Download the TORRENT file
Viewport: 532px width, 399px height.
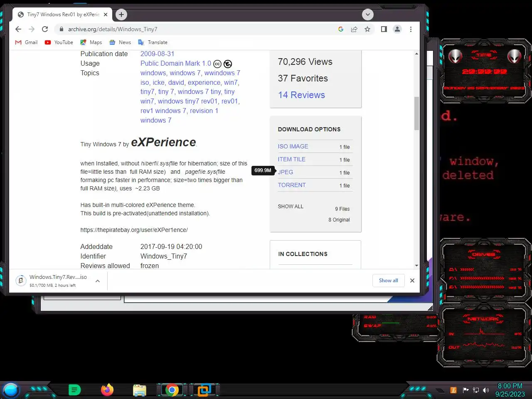coord(292,185)
